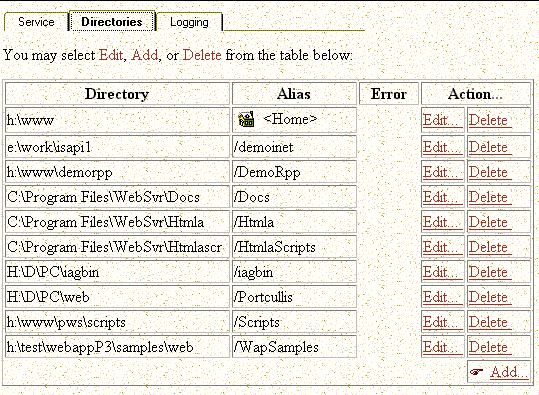Click the /DemoRpp alias cell
The height and width of the screenshot is (395, 539).
tap(294, 172)
